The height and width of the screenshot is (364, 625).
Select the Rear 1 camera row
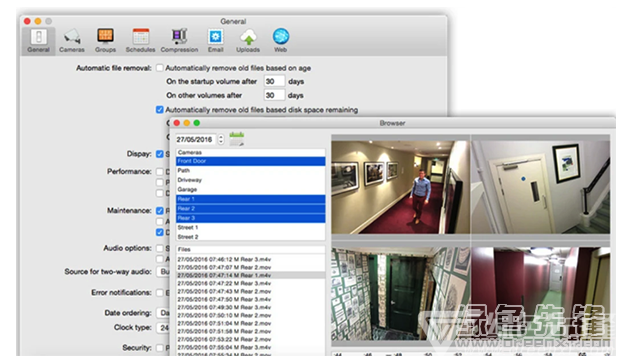tap(250, 199)
